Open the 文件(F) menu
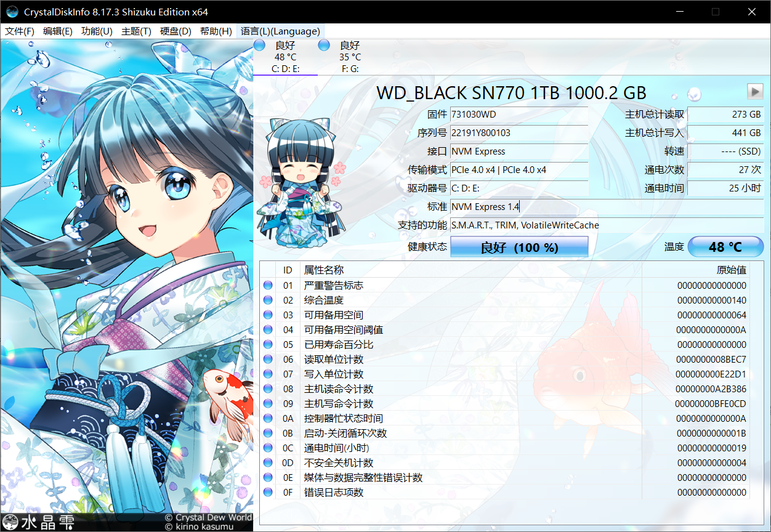 [20, 31]
